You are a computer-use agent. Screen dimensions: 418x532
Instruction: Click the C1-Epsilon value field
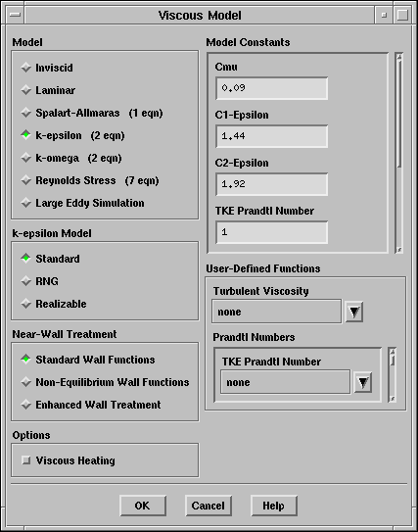tap(272, 136)
